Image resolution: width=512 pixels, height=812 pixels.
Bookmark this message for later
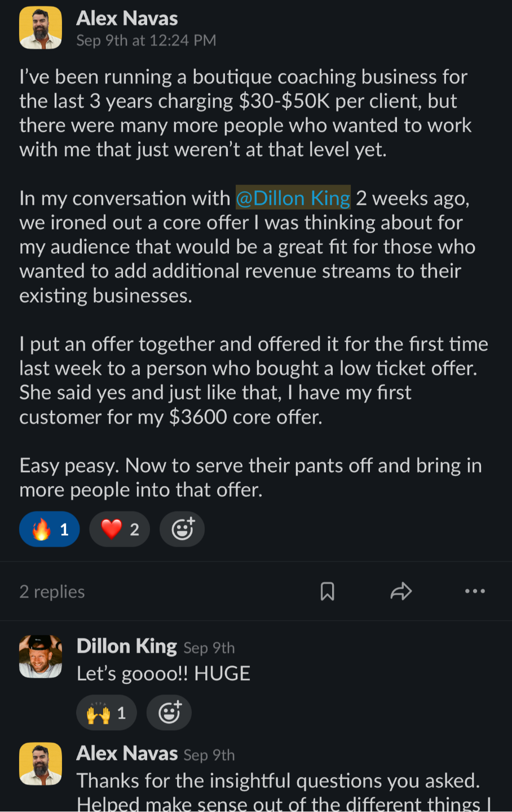(327, 592)
